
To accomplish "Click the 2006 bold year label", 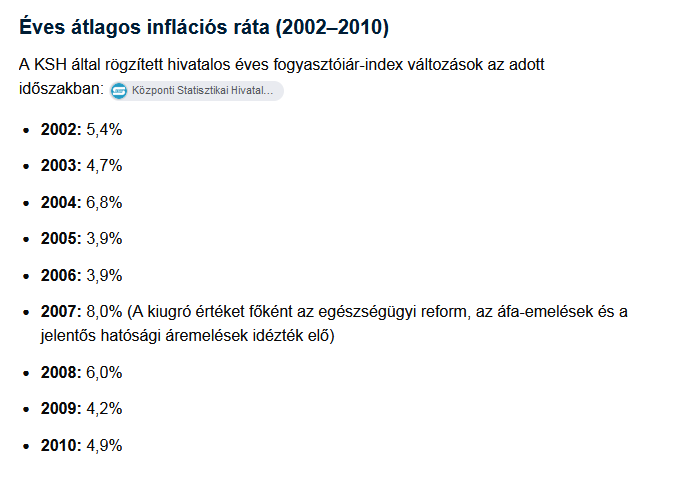I will point(61,275).
